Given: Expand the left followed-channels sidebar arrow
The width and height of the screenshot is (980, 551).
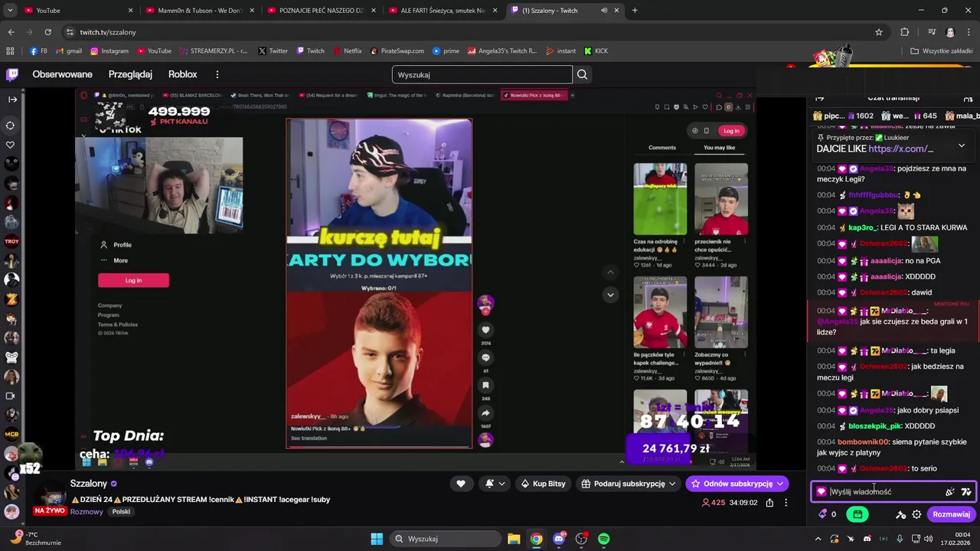Looking at the screenshot, I should 12,99.
